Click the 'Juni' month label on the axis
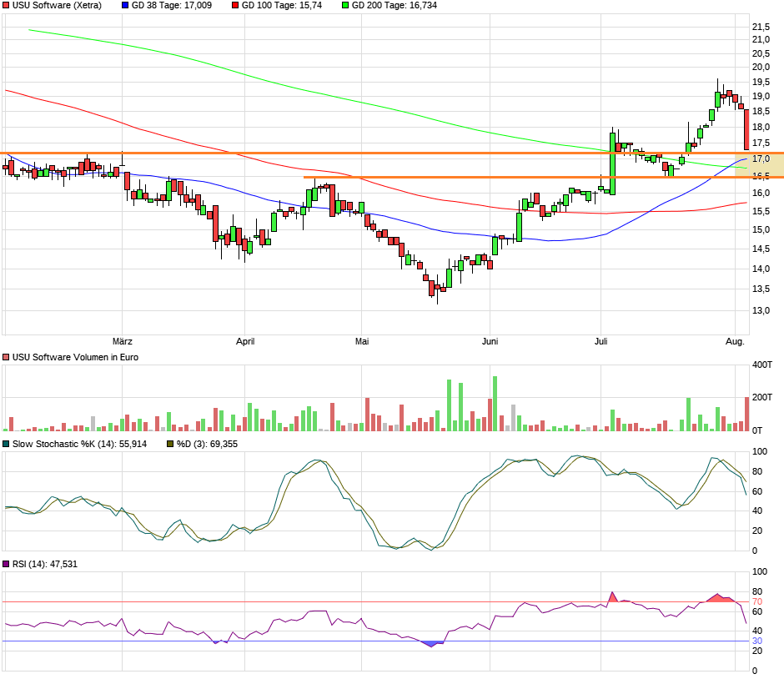Image resolution: width=784 pixels, height=679 pixels. [490, 341]
